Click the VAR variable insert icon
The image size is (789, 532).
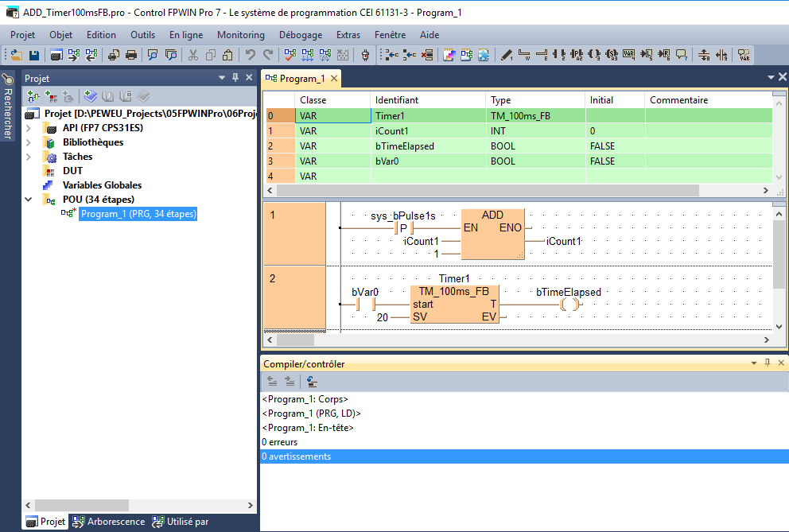[x=629, y=56]
